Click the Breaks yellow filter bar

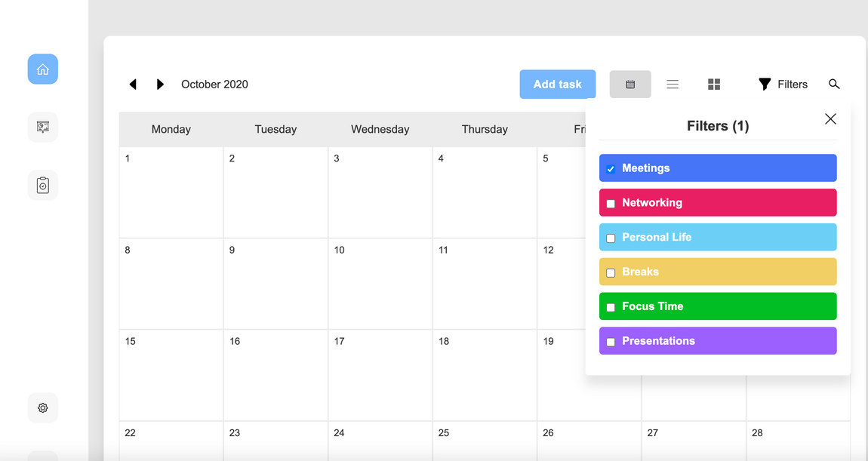(x=718, y=272)
